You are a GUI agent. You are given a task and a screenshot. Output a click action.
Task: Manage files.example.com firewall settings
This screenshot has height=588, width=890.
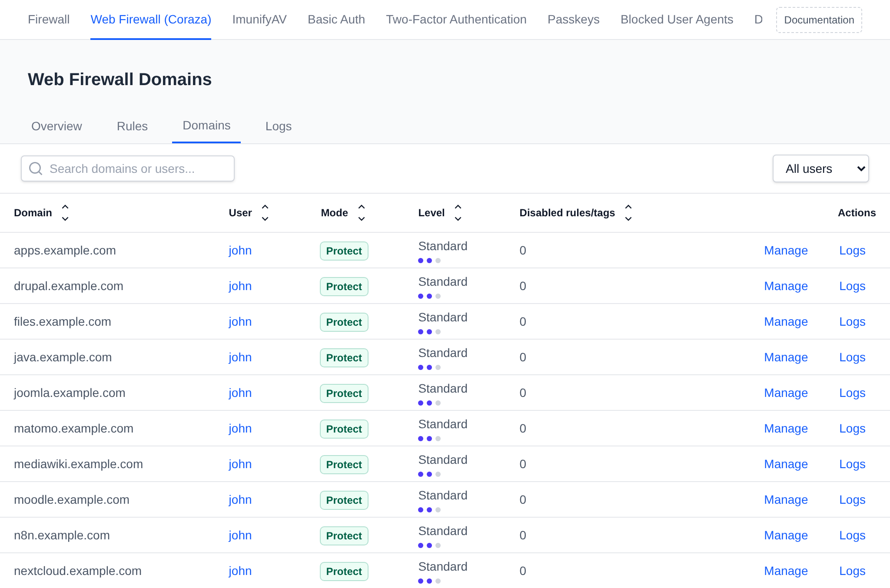[786, 322]
